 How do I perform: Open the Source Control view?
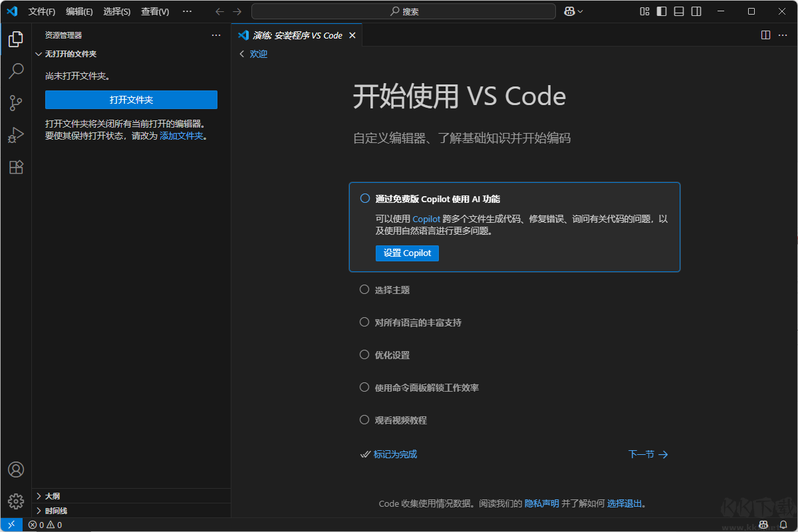[15, 102]
